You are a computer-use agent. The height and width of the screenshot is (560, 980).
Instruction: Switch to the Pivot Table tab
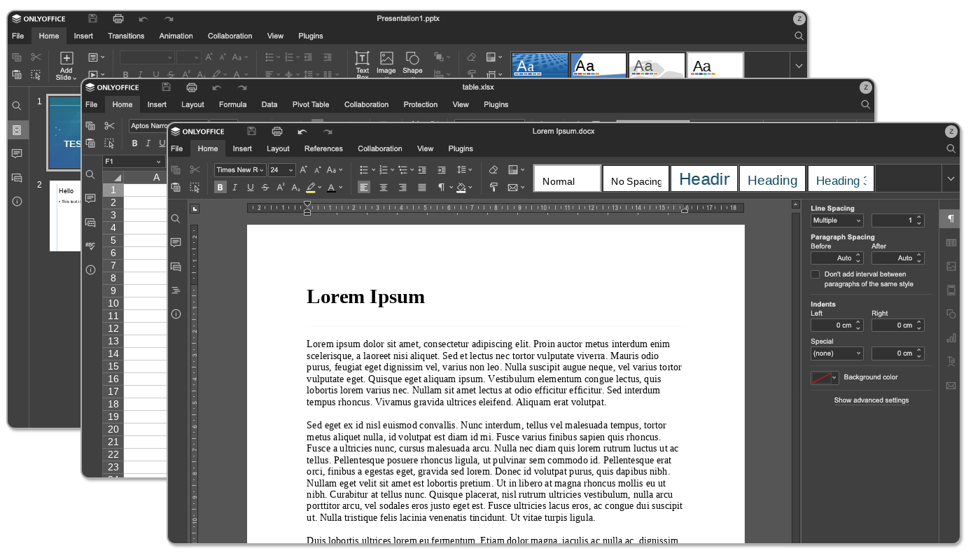(311, 104)
